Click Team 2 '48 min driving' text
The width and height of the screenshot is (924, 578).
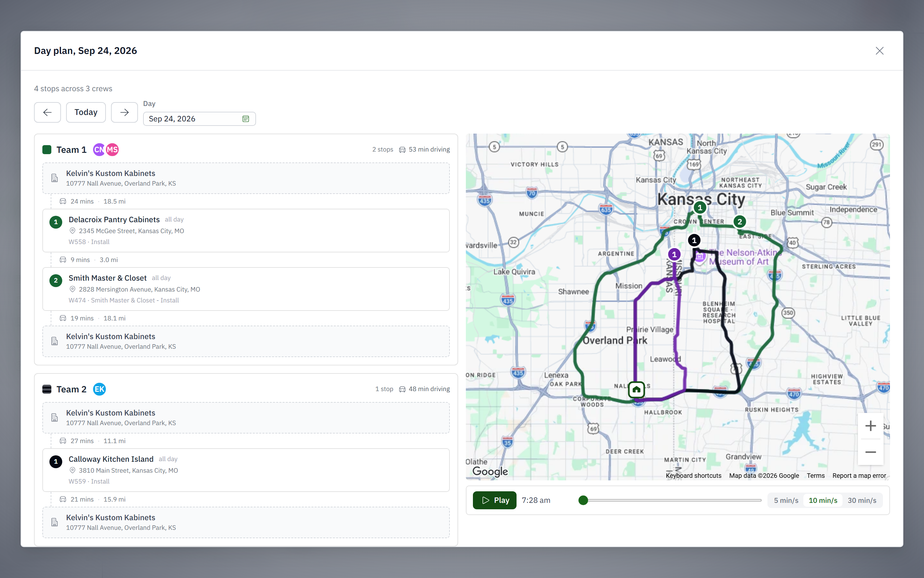pyautogui.click(x=429, y=389)
